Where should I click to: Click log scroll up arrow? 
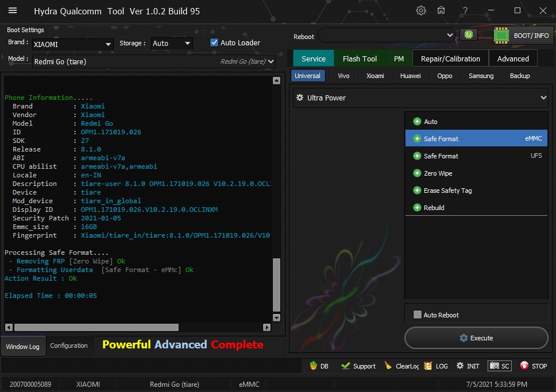(x=277, y=80)
